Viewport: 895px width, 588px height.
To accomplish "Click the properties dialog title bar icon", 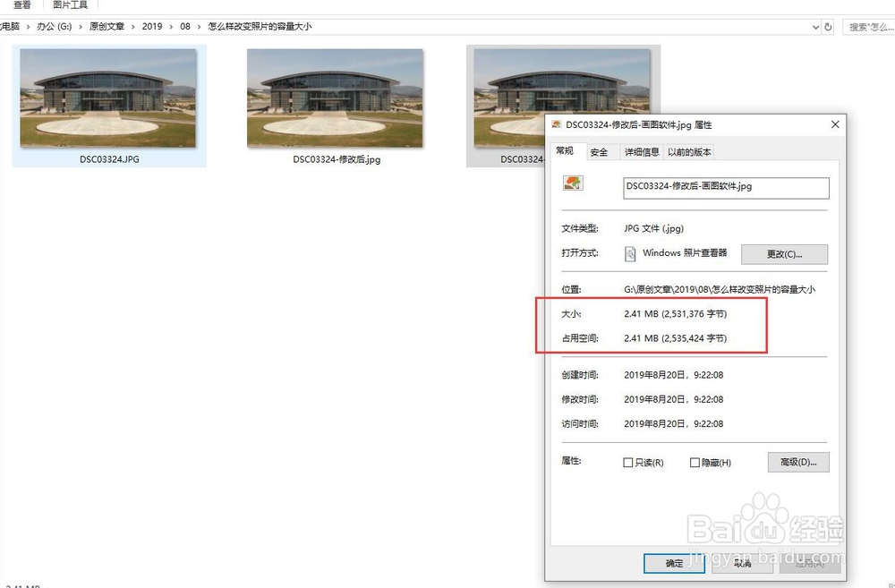I will click(557, 124).
